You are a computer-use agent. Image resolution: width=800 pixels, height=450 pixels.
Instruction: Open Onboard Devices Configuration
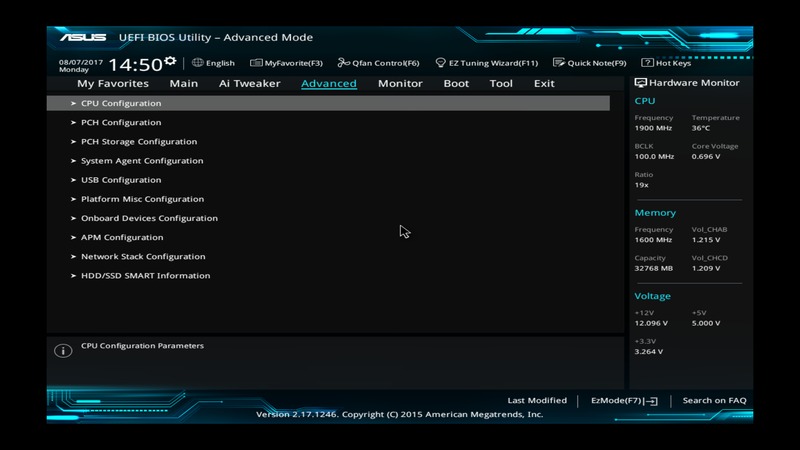coord(148,218)
